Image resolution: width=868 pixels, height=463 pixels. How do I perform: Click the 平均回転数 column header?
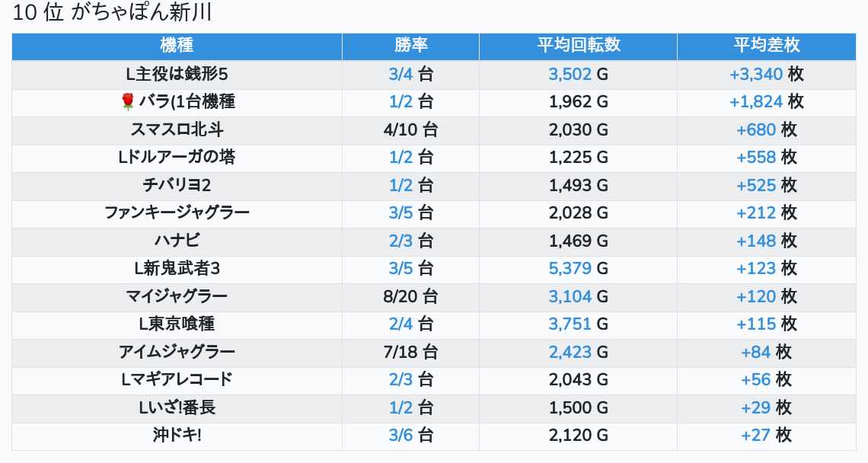click(578, 46)
